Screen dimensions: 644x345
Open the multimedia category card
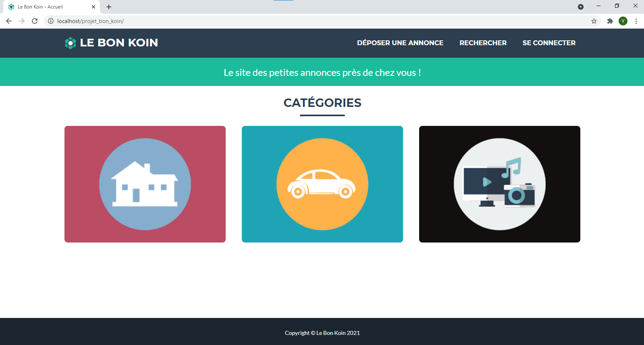(x=500, y=184)
